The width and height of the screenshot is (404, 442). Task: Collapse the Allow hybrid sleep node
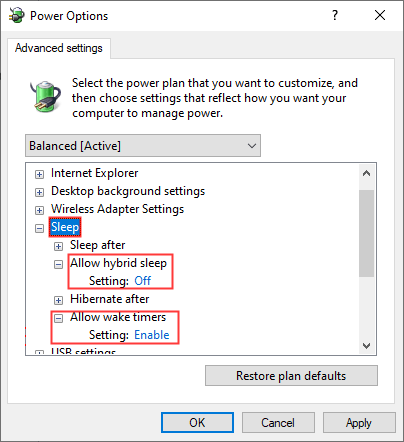pos(58,264)
